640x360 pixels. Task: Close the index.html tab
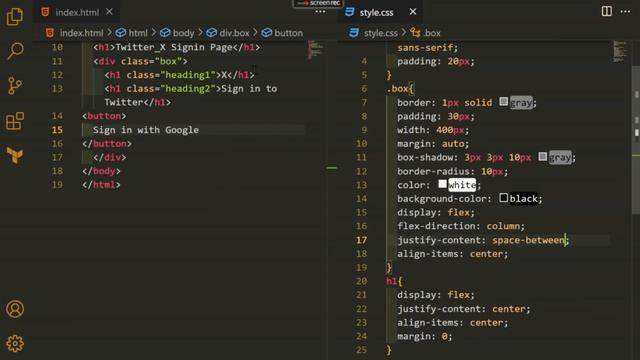(109, 12)
